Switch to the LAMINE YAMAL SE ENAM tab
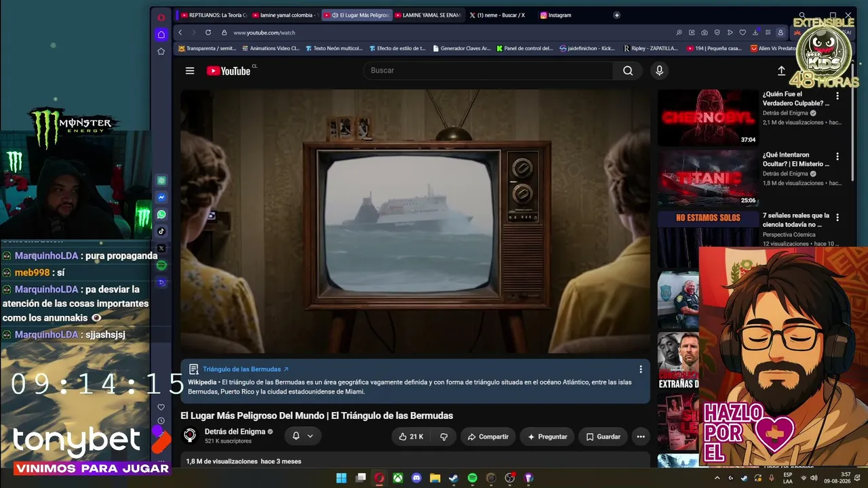The width and height of the screenshot is (868, 488). click(428, 15)
